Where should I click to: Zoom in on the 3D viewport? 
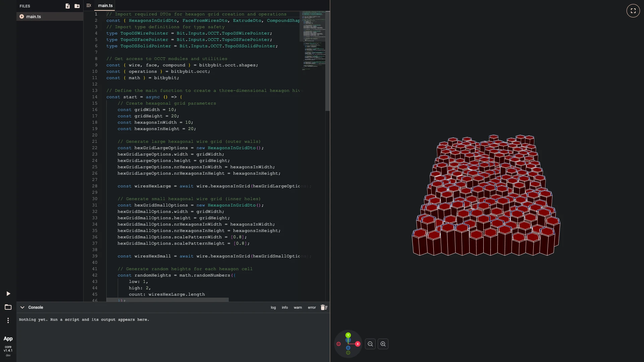[383, 344]
